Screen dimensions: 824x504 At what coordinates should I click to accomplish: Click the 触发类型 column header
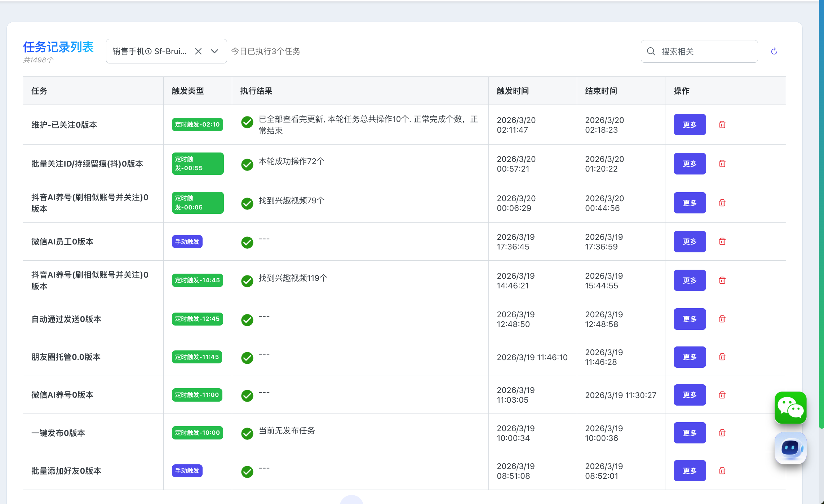coord(188,91)
